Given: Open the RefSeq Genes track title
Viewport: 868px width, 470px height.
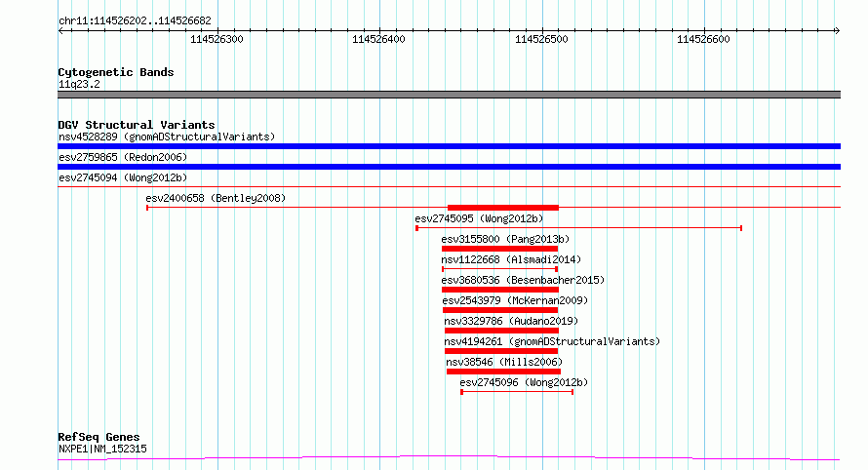Looking at the screenshot, I should pos(99,437).
